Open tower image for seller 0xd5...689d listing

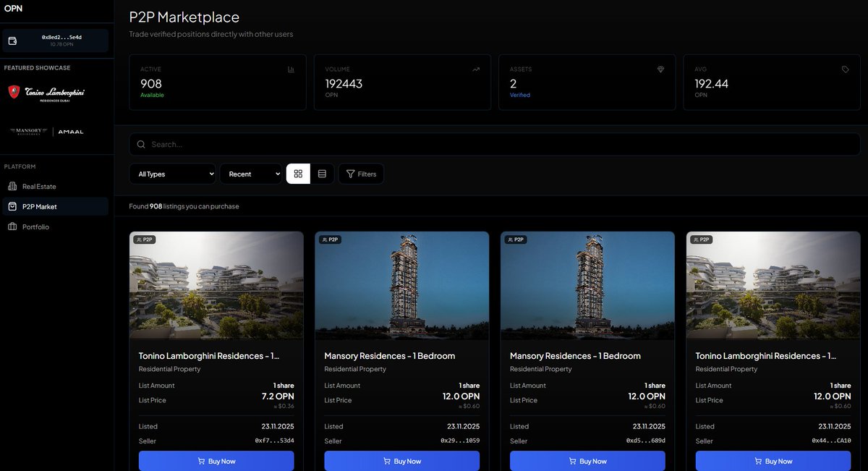pos(587,286)
